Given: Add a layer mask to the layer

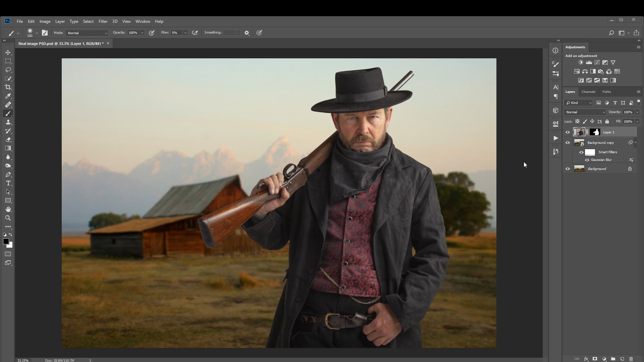Looking at the screenshot, I should [x=595, y=359].
